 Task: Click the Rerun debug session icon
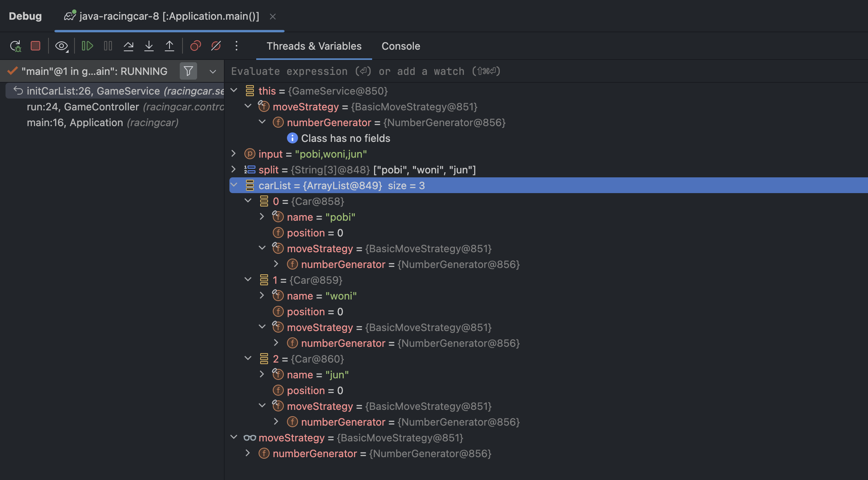[15, 46]
